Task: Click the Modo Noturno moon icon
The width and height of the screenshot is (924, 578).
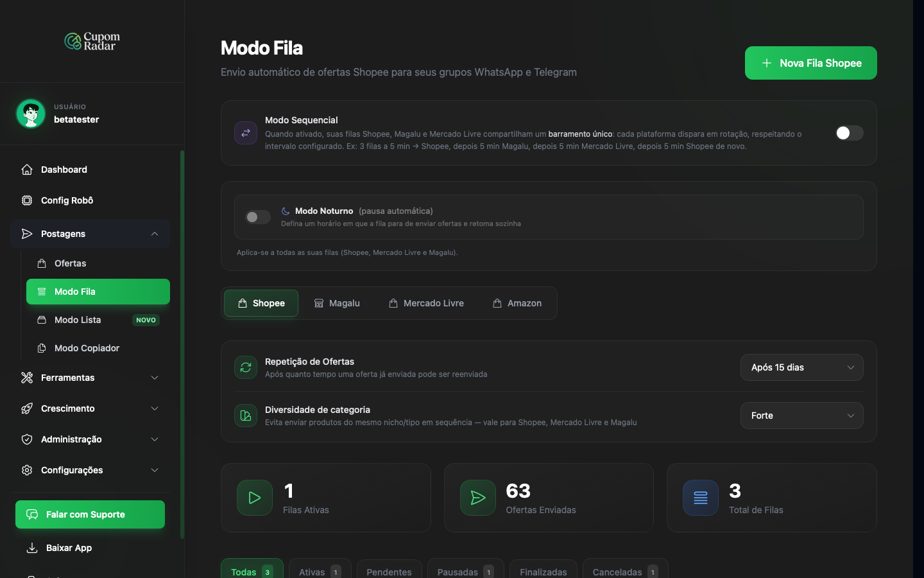Action: [286, 211]
